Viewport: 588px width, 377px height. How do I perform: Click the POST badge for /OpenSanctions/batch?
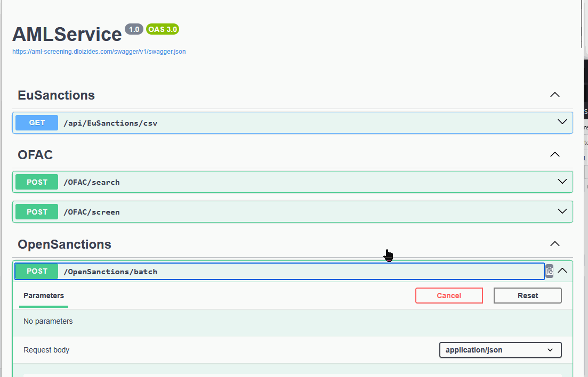pos(37,271)
